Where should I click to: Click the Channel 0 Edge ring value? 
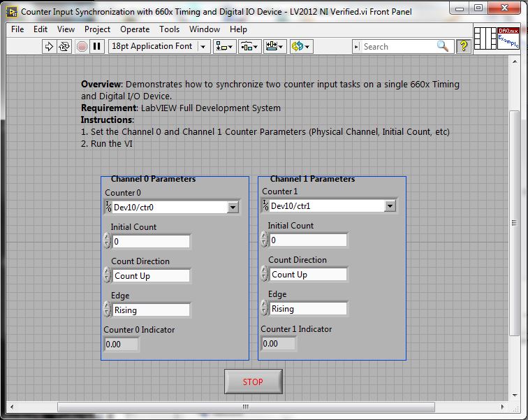tap(151, 310)
